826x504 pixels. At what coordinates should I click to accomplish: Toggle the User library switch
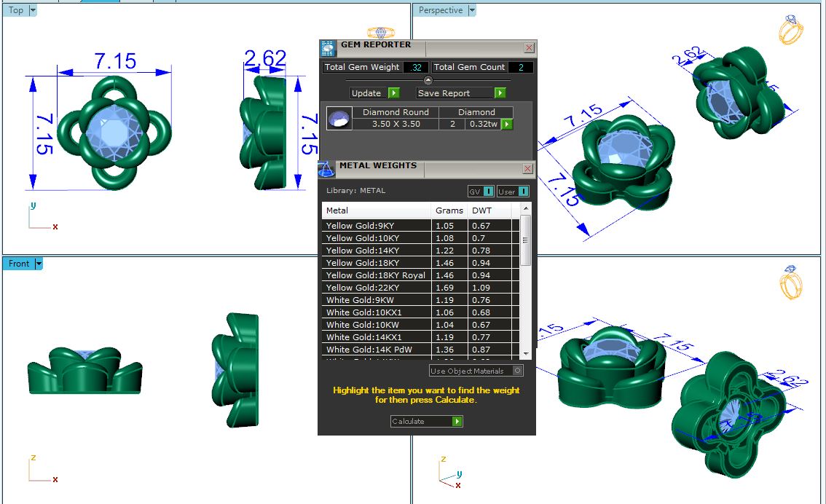tap(522, 192)
